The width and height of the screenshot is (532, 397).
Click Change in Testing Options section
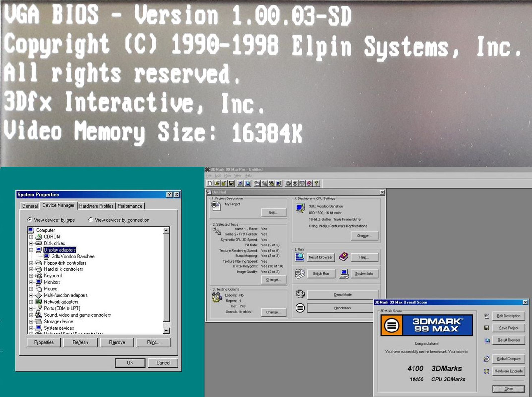pyautogui.click(x=273, y=312)
